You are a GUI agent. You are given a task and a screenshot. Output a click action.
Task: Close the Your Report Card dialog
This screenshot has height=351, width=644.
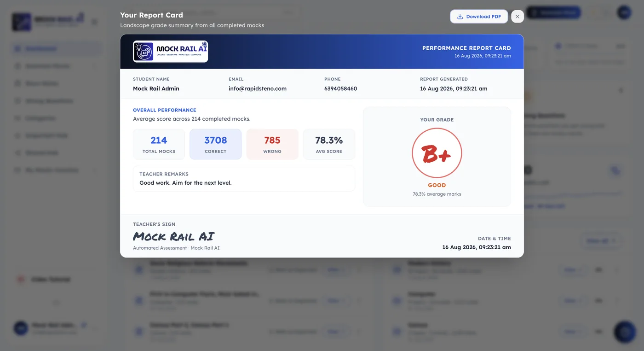point(517,17)
